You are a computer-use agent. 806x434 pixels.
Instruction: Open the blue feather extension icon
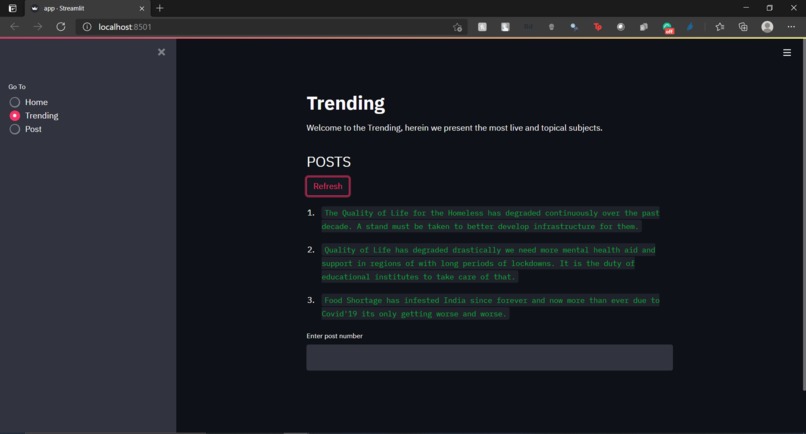click(x=690, y=27)
